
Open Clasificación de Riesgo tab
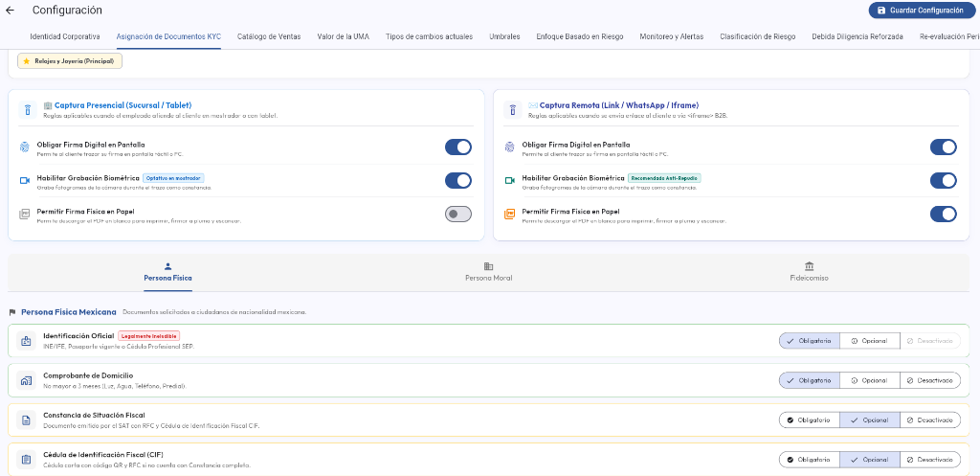[758, 37]
